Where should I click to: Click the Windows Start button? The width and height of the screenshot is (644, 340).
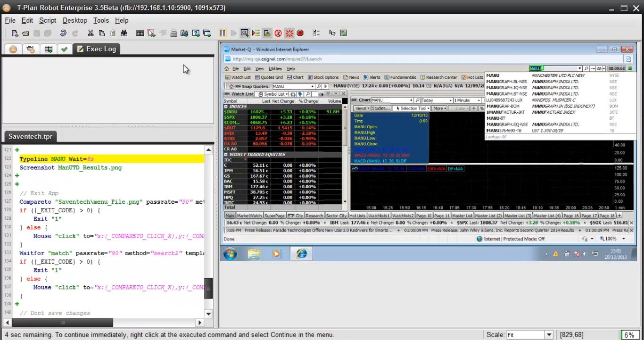tap(231, 254)
